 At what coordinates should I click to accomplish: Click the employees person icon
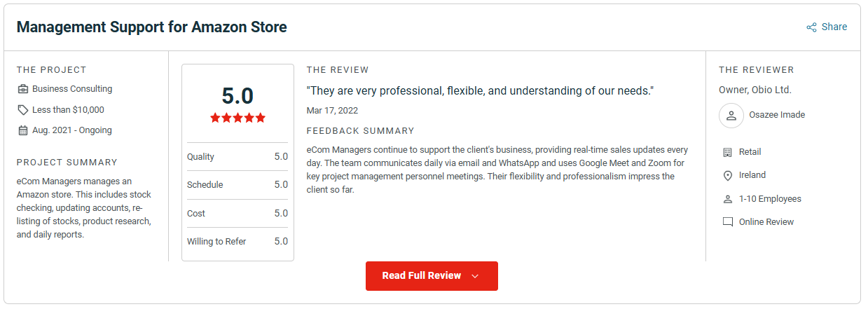[727, 199]
